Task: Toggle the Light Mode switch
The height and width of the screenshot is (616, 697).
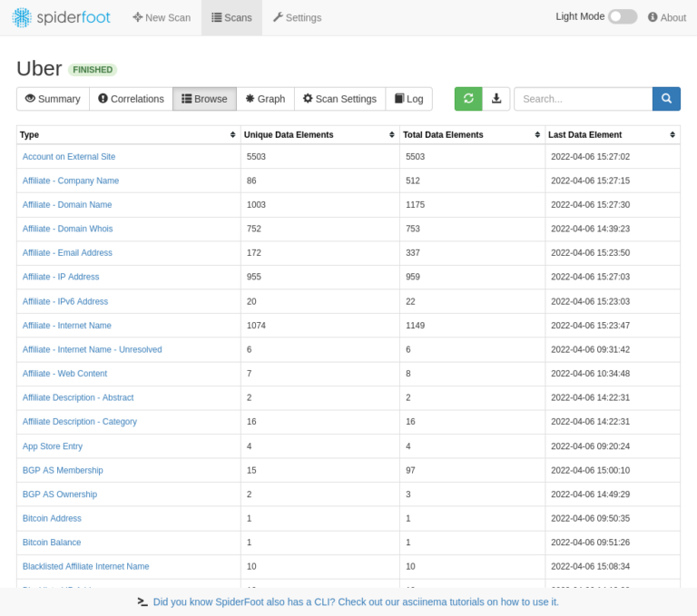Action: pyautogui.click(x=623, y=17)
